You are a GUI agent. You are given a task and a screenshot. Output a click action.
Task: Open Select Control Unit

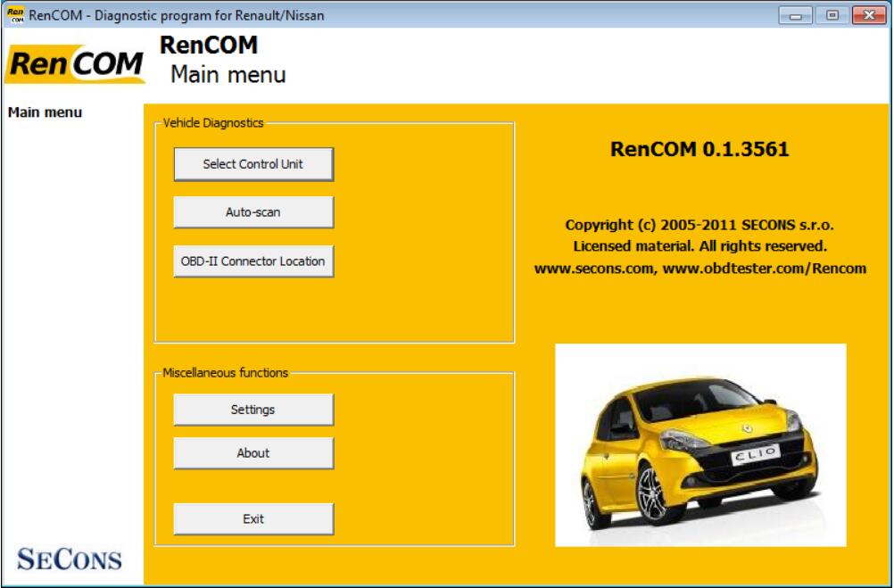coord(253,164)
